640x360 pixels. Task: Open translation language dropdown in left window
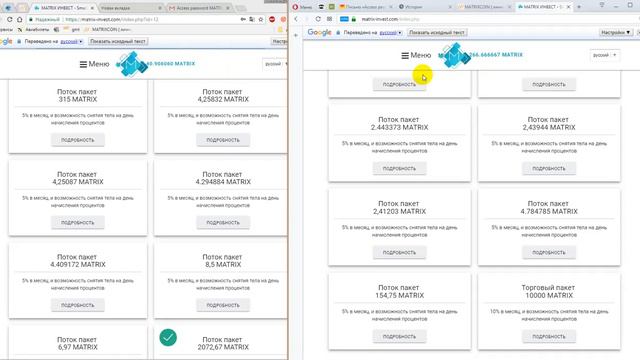tap(72, 42)
